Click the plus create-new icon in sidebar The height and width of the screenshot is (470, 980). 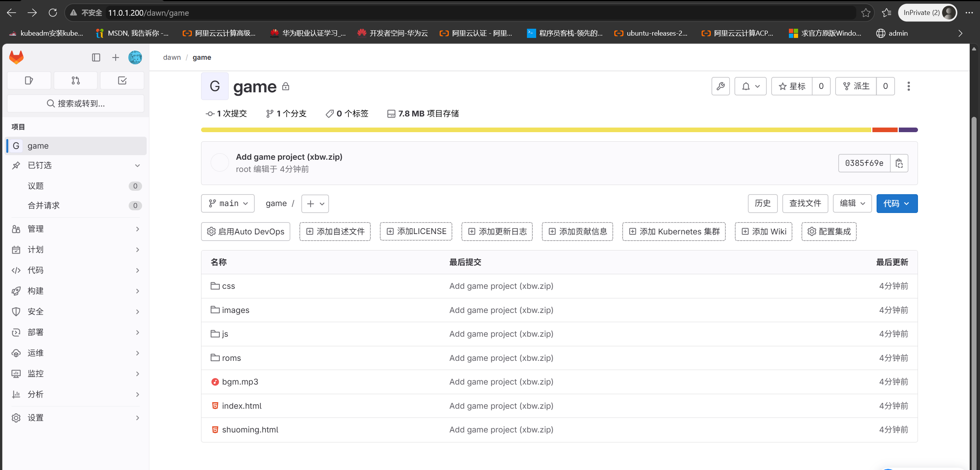click(x=115, y=57)
